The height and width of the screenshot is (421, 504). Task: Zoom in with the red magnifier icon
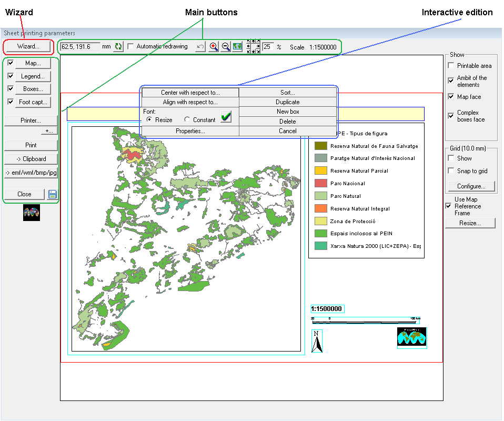pos(213,47)
